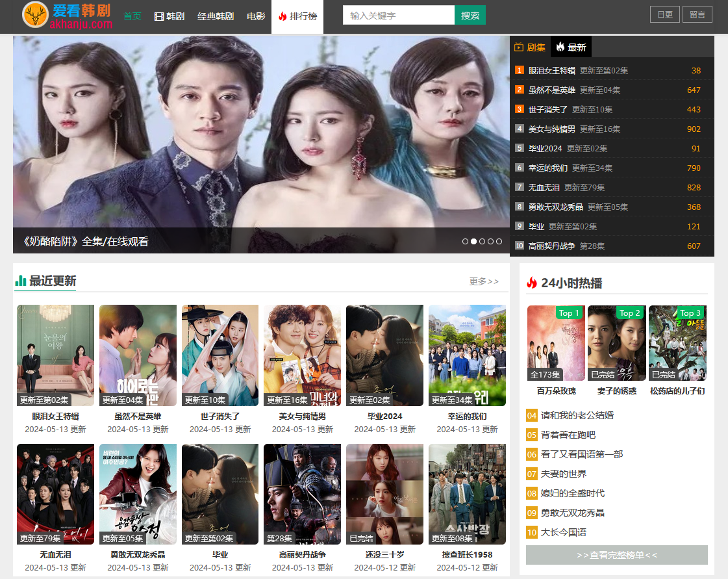Open the 排行榜 flame ranking tab
Image resolution: width=728 pixels, height=579 pixels.
[297, 16]
